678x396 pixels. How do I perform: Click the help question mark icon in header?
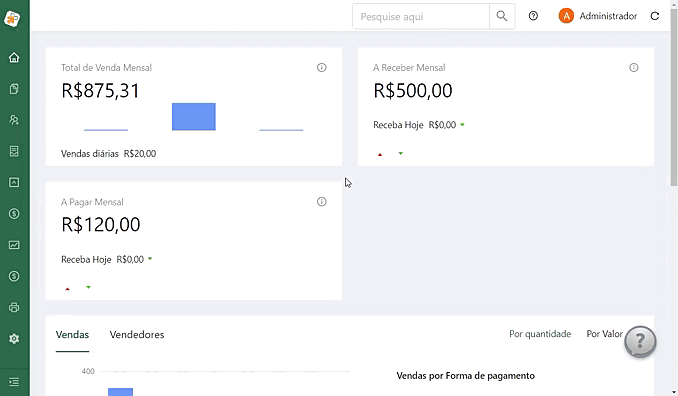(x=533, y=16)
